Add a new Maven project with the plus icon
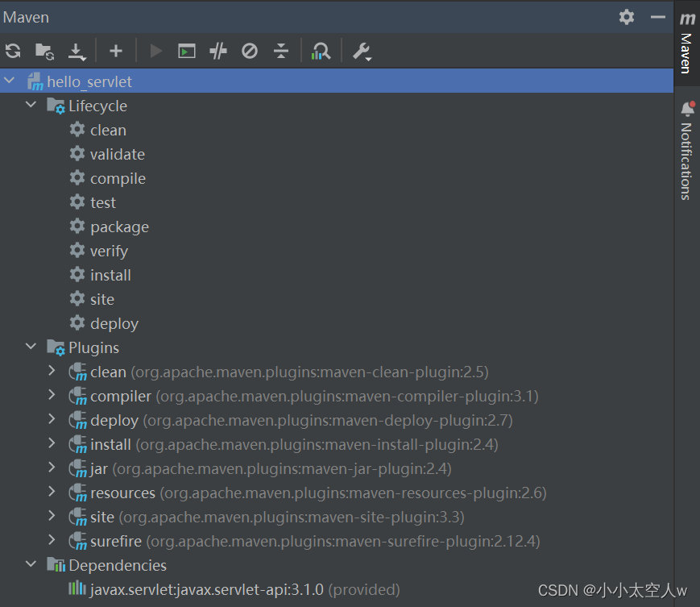700x607 pixels. pyautogui.click(x=116, y=51)
